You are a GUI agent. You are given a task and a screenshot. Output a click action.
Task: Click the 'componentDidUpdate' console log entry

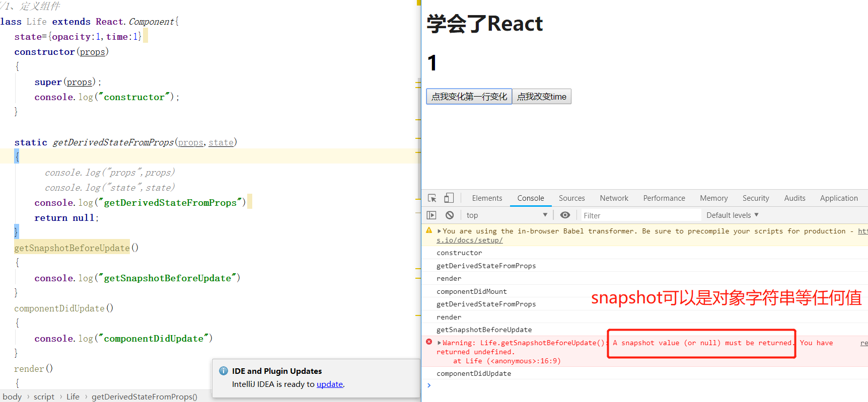(x=474, y=373)
